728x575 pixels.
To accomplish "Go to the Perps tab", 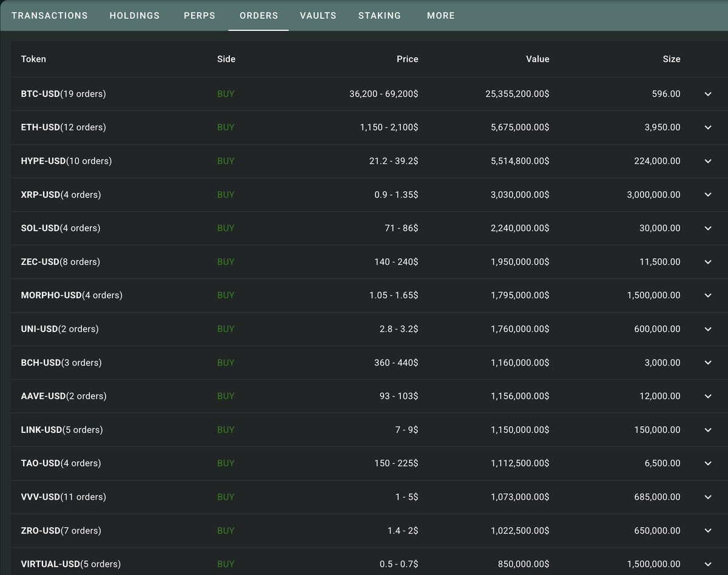I will [x=200, y=16].
